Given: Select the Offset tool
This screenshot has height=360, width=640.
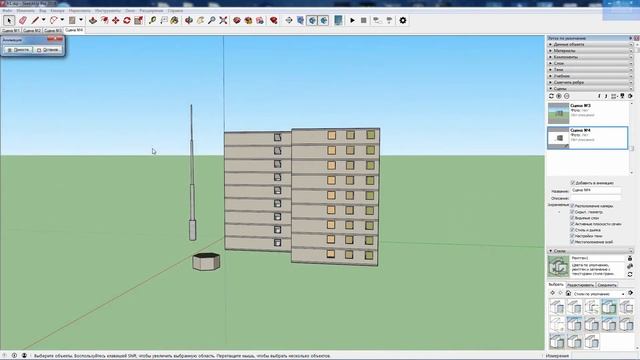Looking at the screenshot, I should coord(104,20).
